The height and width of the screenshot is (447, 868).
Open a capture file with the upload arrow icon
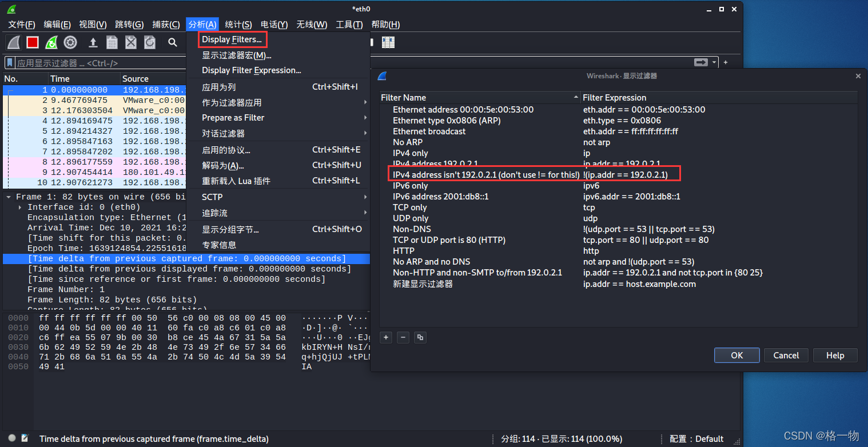click(93, 42)
